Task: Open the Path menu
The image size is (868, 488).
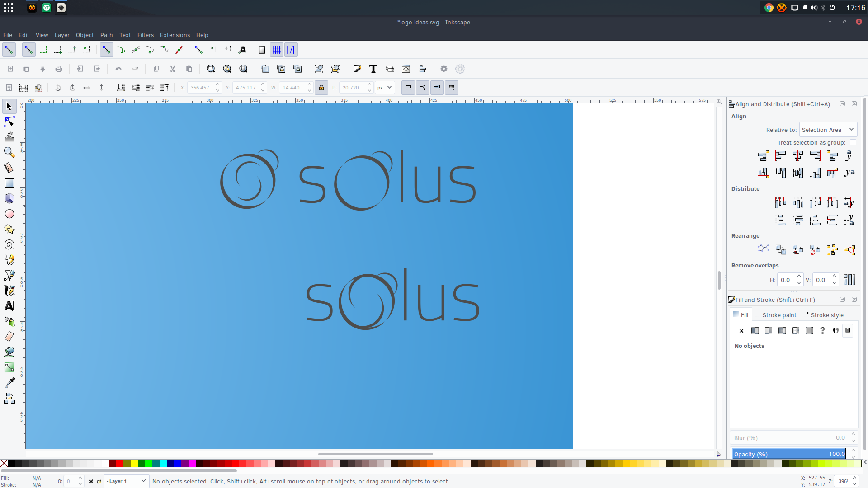Action: click(x=106, y=35)
